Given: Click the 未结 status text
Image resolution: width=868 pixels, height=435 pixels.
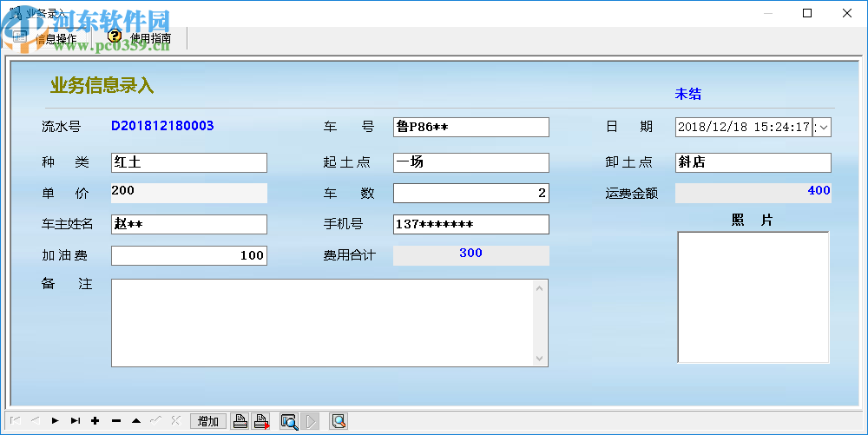Looking at the screenshot, I should 688,94.
